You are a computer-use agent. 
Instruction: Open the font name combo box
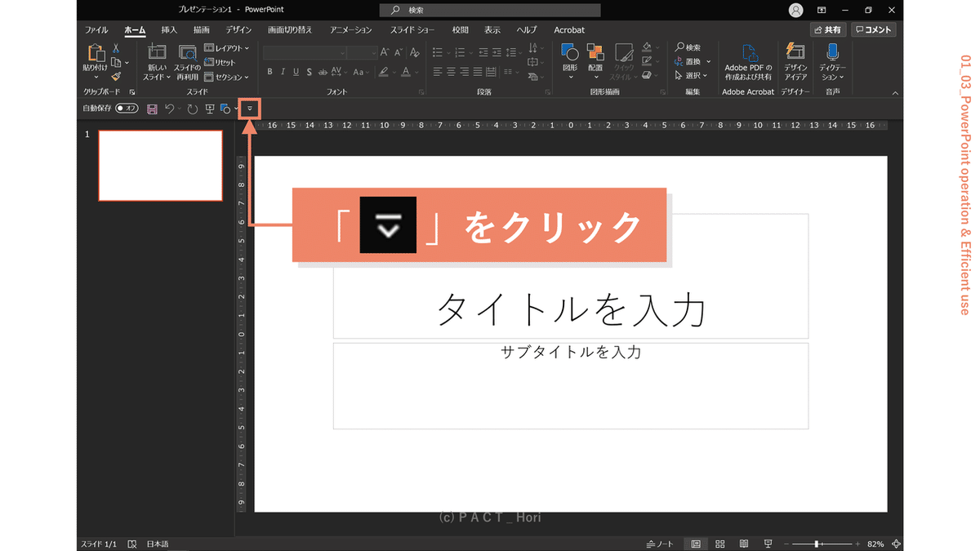coord(304,51)
